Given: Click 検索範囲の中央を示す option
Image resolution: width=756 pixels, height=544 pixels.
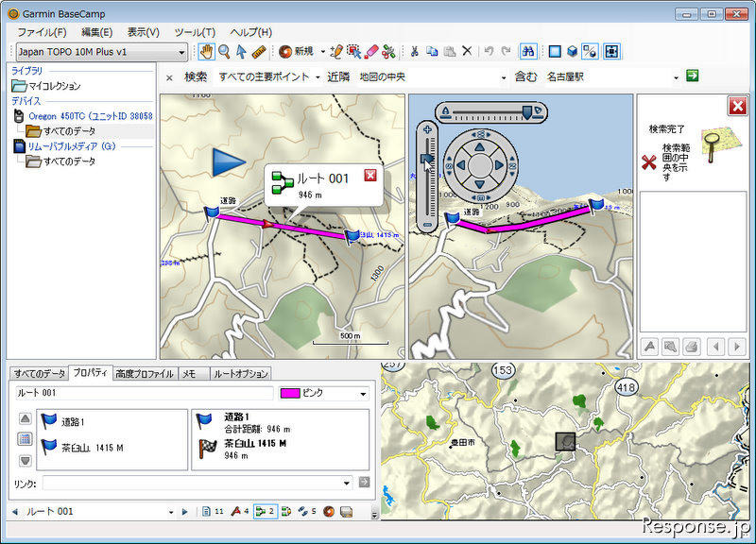Looking at the screenshot, I should click(x=666, y=161).
